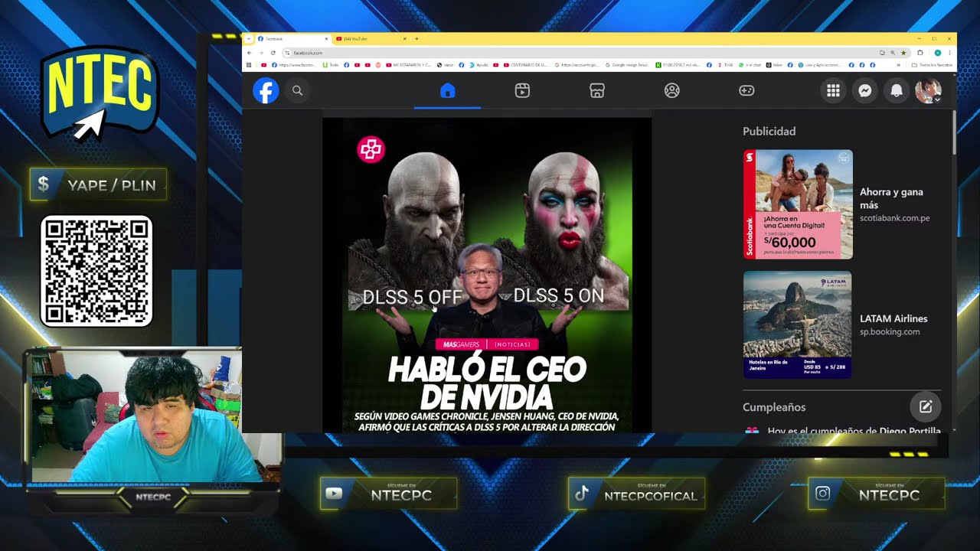Close the YouTube browser tab

tap(404, 38)
